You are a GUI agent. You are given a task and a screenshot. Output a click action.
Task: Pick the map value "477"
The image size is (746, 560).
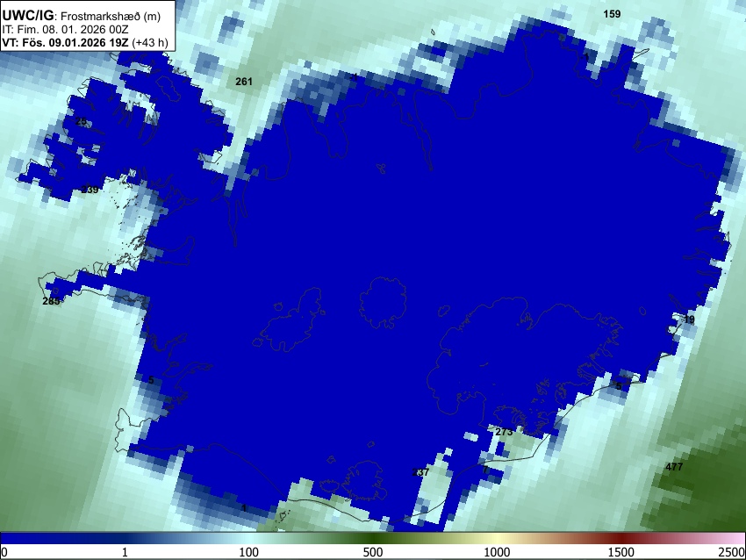[x=674, y=467]
